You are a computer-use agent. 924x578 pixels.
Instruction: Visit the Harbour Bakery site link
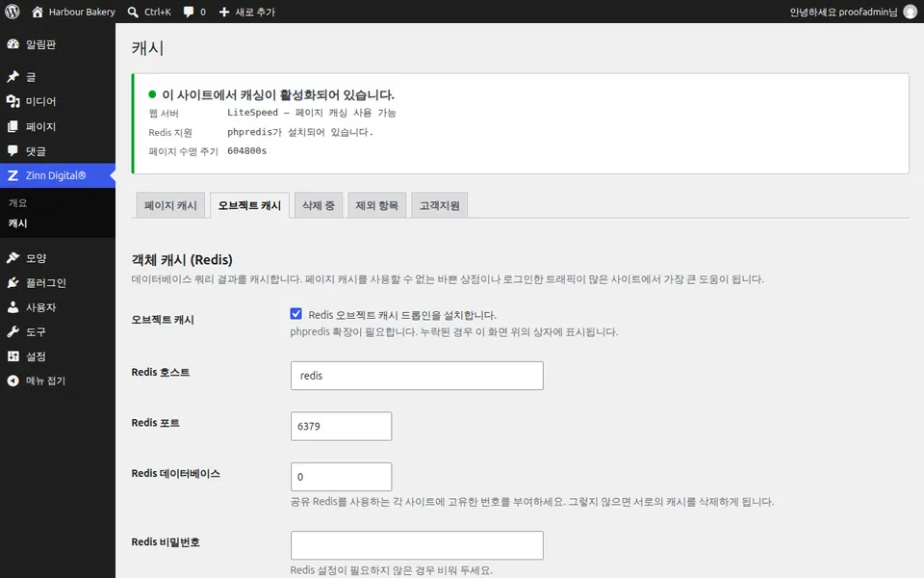click(82, 12)
